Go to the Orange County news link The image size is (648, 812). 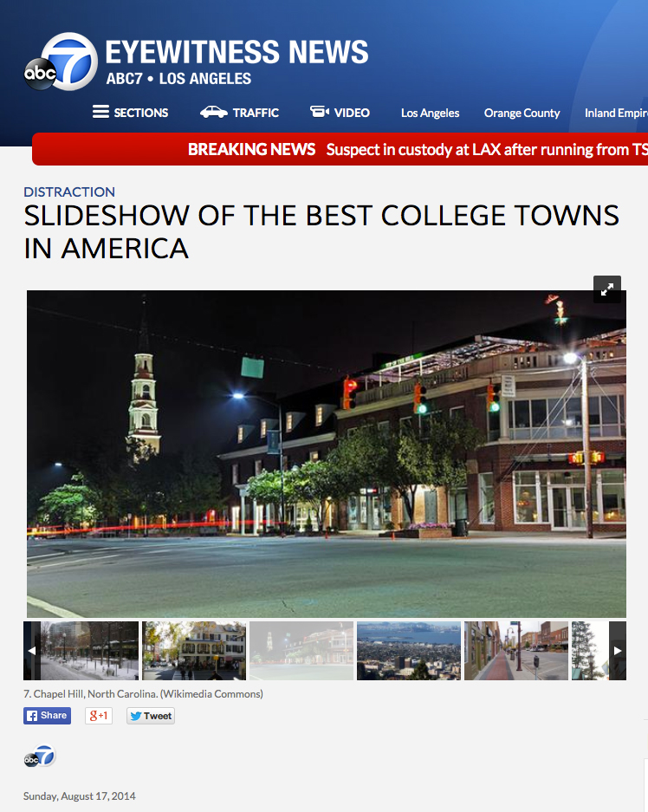click(522, 113)
